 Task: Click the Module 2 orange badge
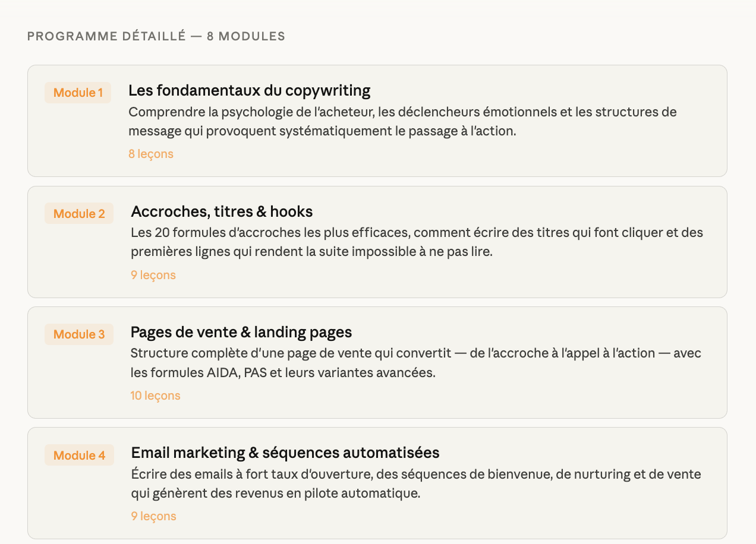pos(79,214)
